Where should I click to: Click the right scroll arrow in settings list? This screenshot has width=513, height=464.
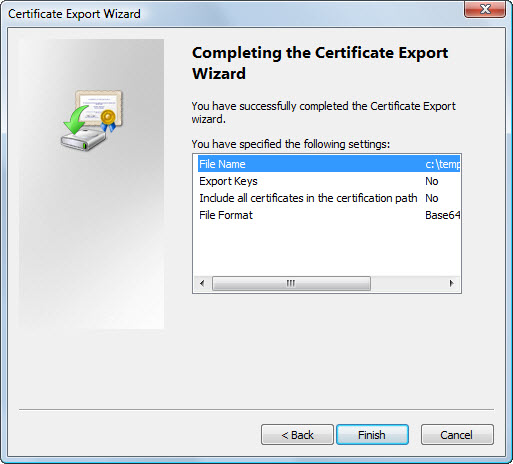[452, 283]
